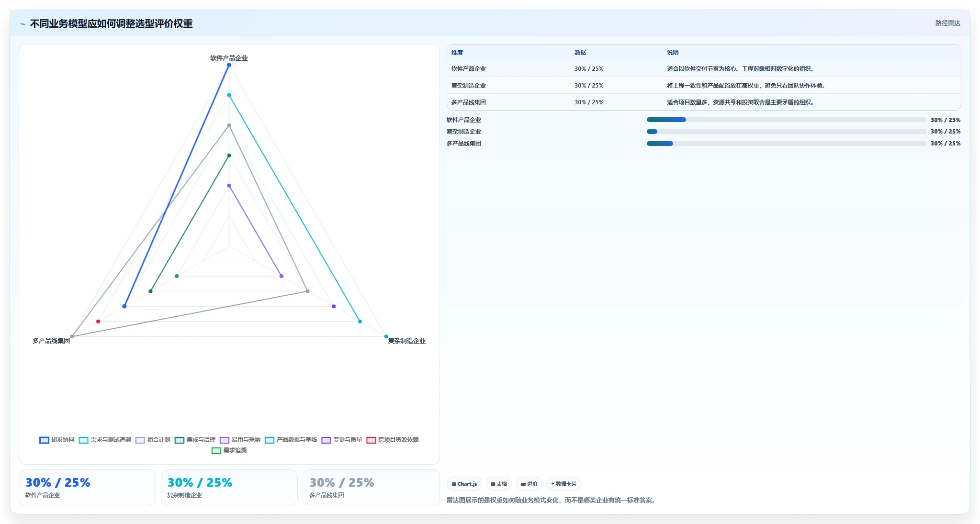This screenshot has width=980, height=524.
Task: Click description text starting 适合项目数量多
Action: [x=740, y=102]
